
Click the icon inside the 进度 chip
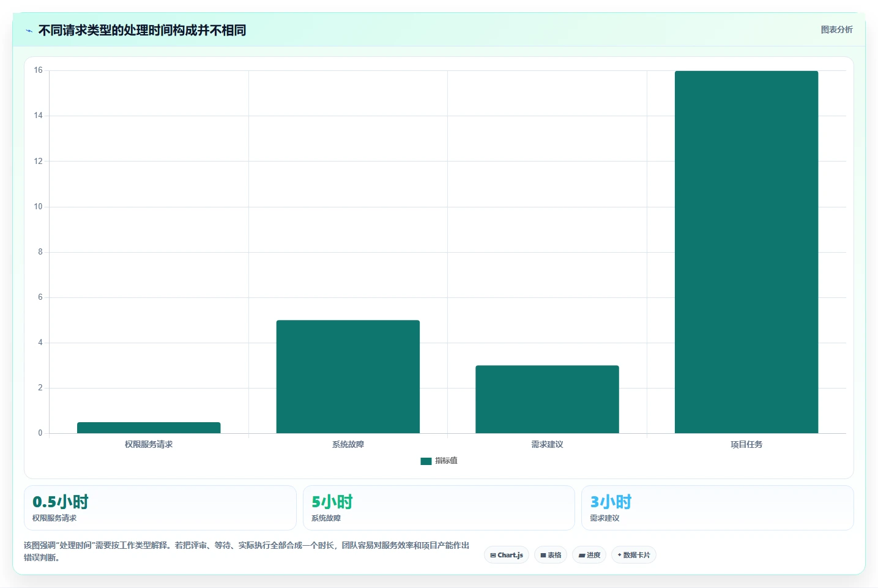pyautogui.click(x=582, y=556)
